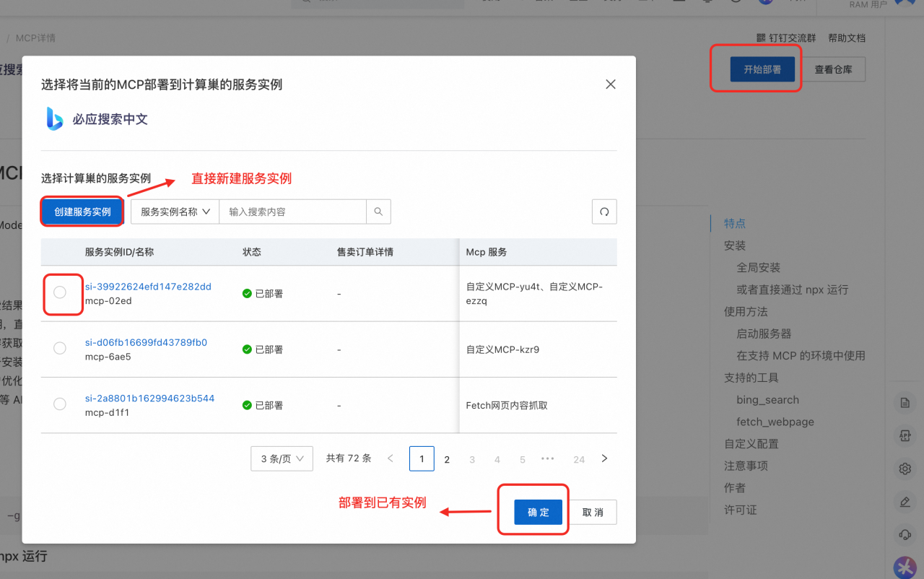Screen dimensions: 924x579
Task: Open the document icon in right sidebar
Action: 905,403
